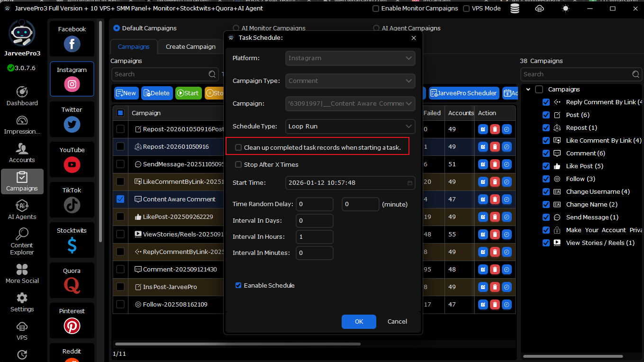Go to the Dashboard section
Screen dimensions: 644x362
[22, 96]
